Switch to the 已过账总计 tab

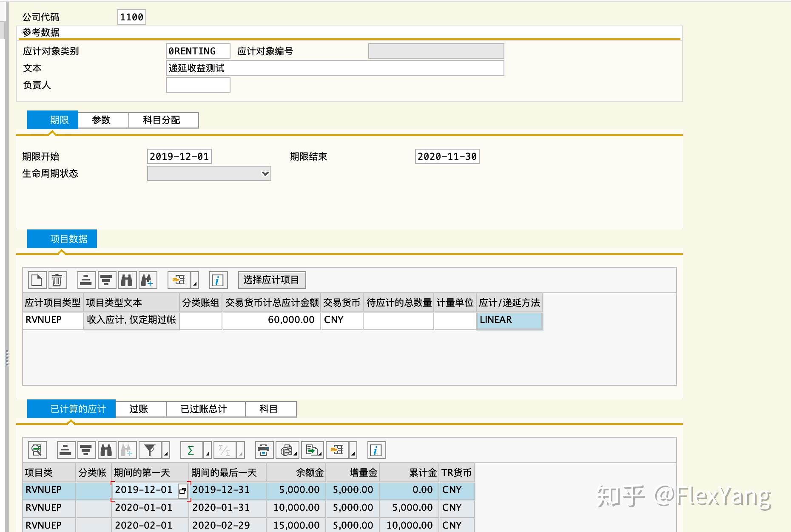point(206,409)
